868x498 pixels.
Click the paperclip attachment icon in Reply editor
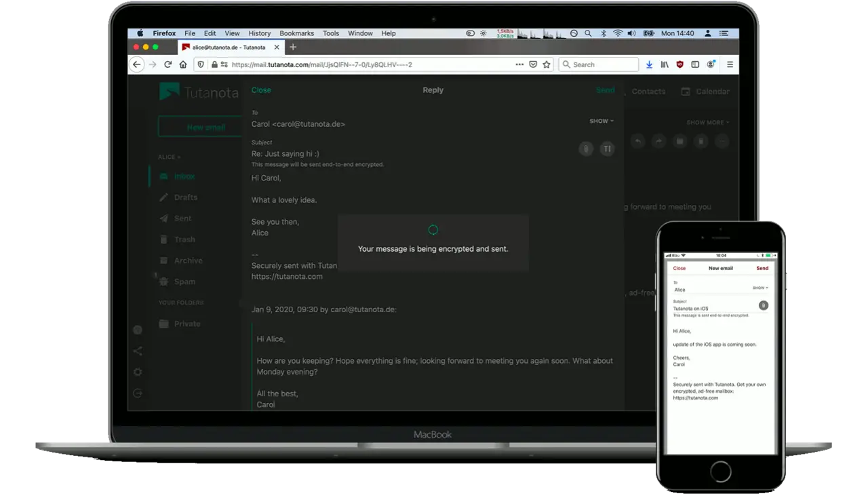[x=586, y=149]
